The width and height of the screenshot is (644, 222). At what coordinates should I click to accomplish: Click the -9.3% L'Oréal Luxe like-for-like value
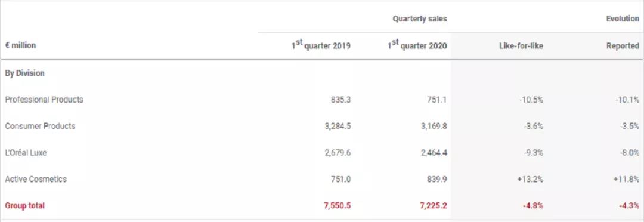pos(534,153)
